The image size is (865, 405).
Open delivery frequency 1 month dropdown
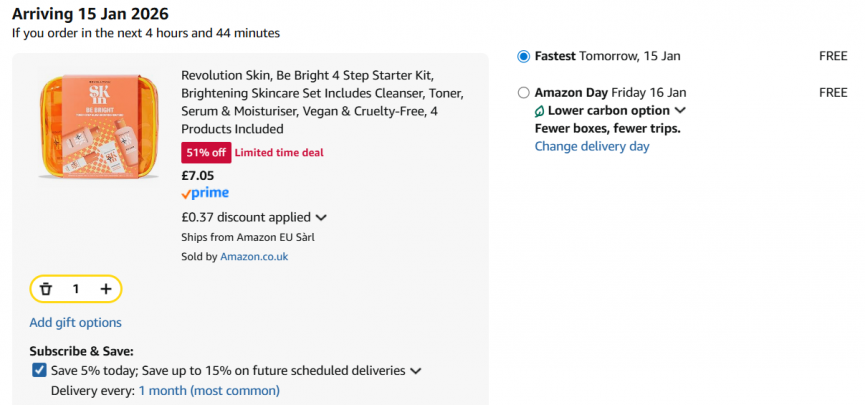point(209,390)
